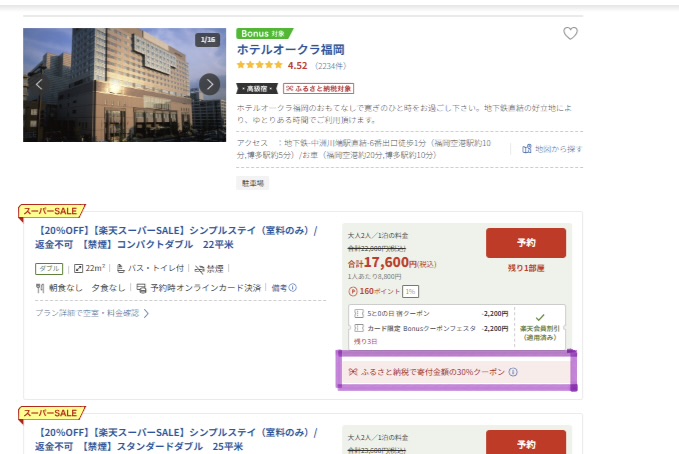Click the map icon beside 地図から探す
The image size is (679, 454).
527,149
